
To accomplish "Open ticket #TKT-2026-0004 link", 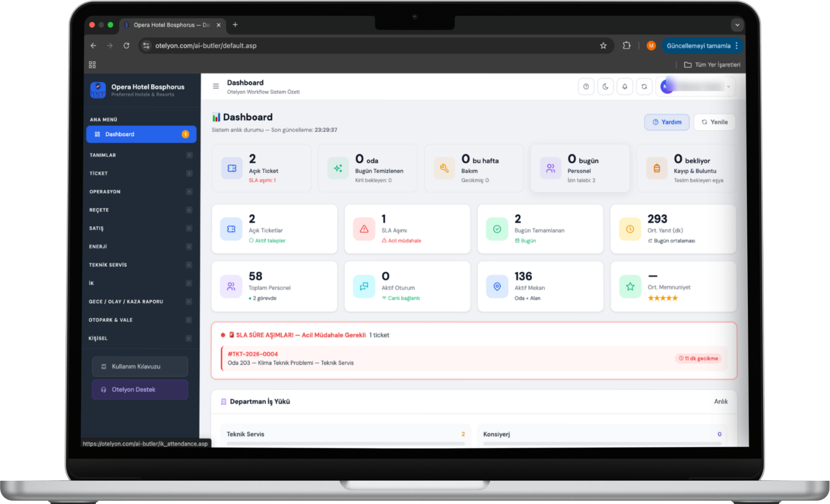I will (x=253, y=354).
